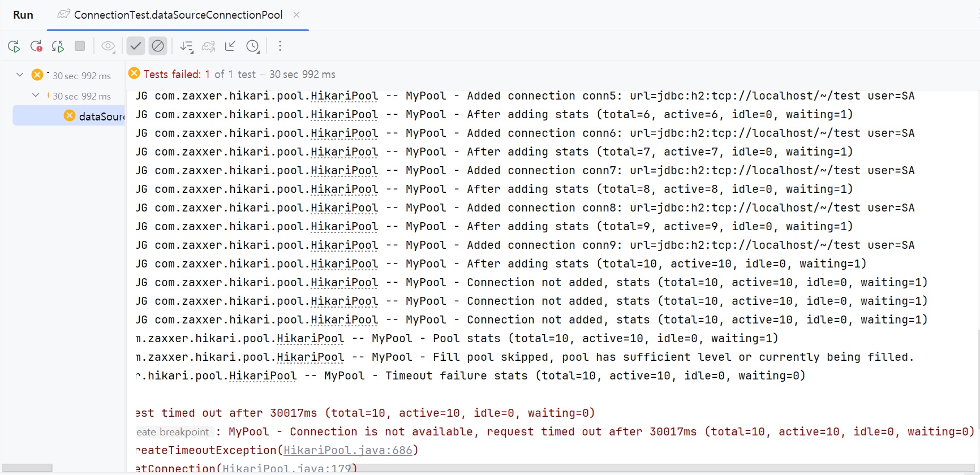Toggle Show Ignored tests filter
The image size is (980, 475).
point(158,46)
